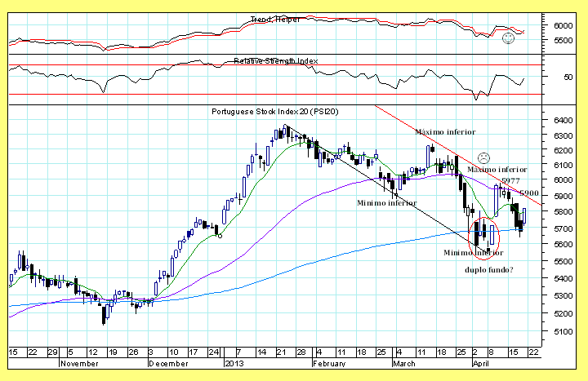Click the '5977' price annotation

pos(510,181)
